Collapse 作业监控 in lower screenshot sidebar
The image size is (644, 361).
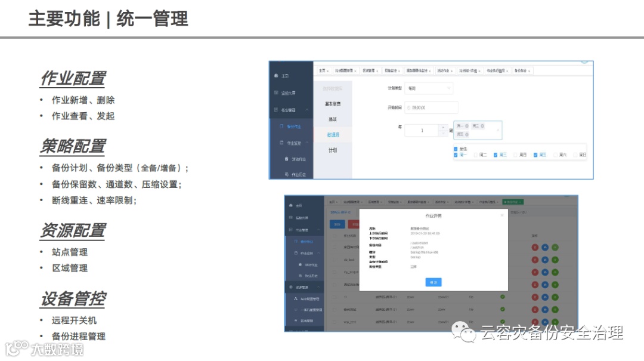tap(318, 253)
